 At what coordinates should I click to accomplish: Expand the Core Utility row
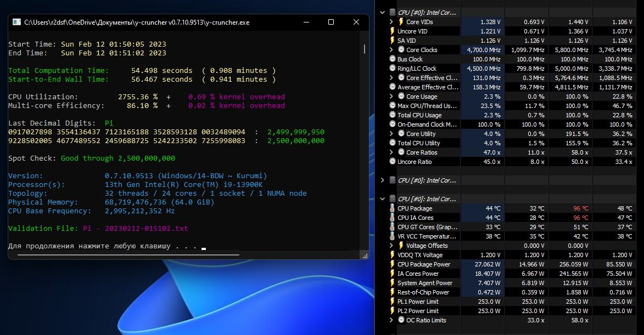tap(391, 134)
